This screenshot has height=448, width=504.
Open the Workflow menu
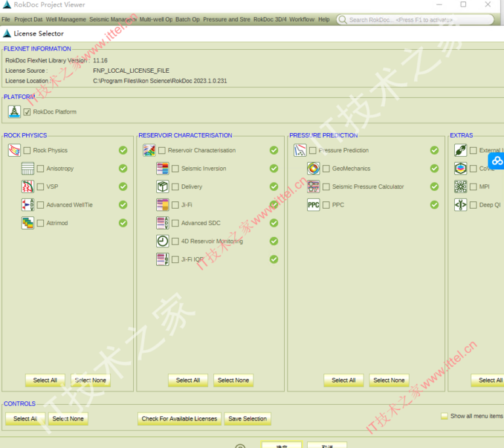(x=302, y=20)
